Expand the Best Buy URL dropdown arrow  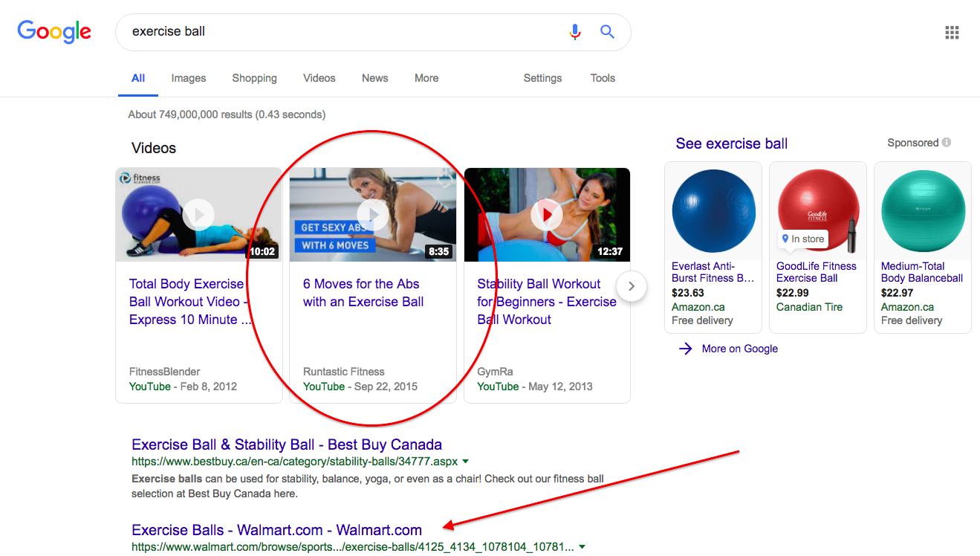click(x=465, y=462)
